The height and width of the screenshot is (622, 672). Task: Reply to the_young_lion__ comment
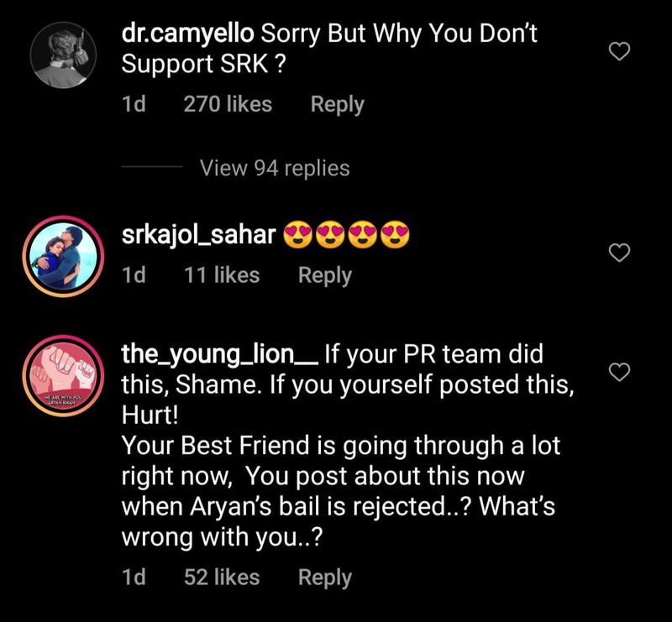[324, 578]
